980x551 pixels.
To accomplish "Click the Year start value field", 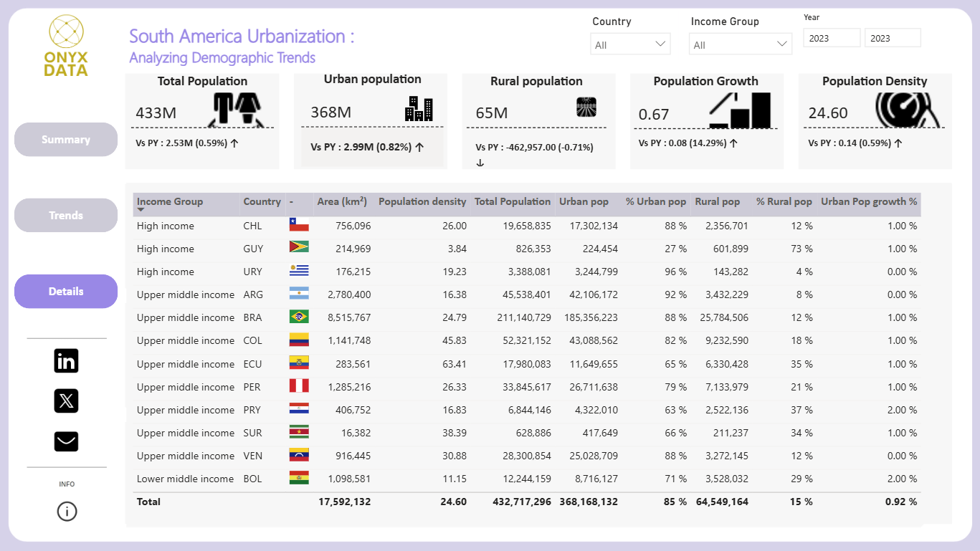I will click(x=832, y=39).
